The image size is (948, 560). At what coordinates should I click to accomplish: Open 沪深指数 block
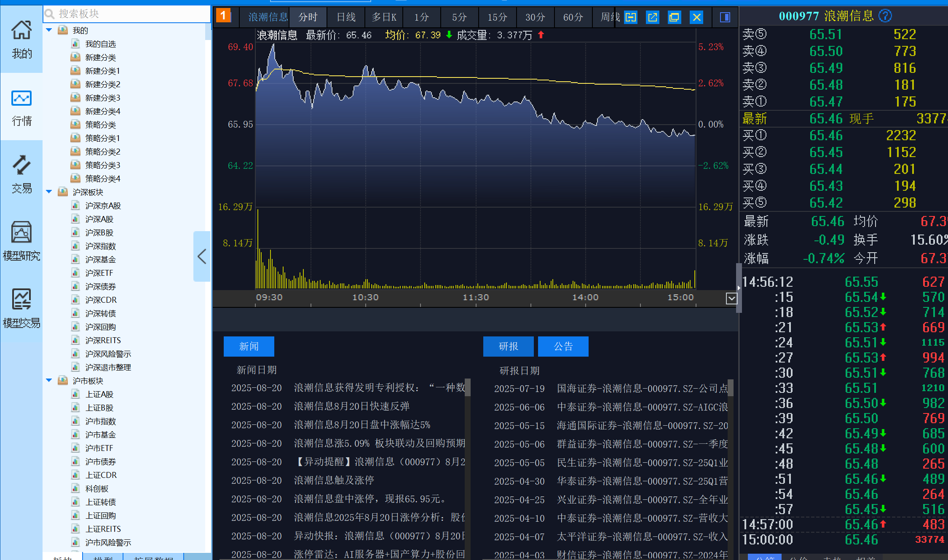100,246
